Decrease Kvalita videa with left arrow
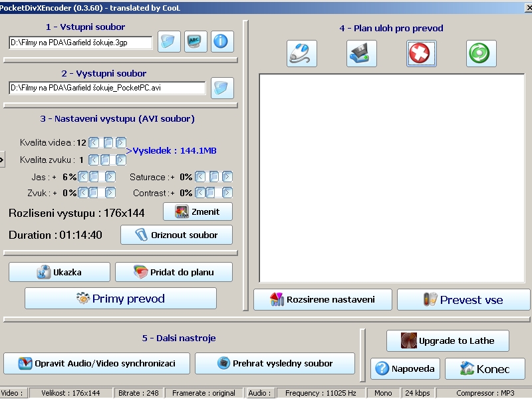 [94, 142]
